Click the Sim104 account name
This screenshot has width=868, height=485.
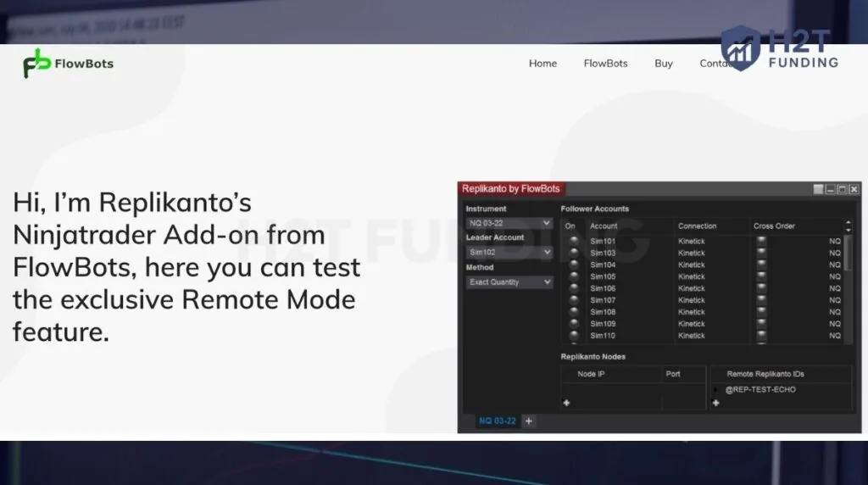tap(603, 265)
